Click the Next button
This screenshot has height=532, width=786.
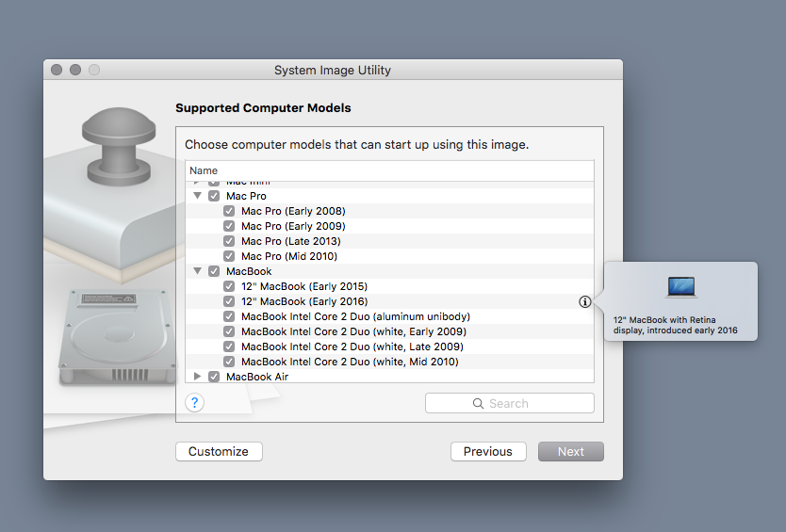tap(571, 451)
